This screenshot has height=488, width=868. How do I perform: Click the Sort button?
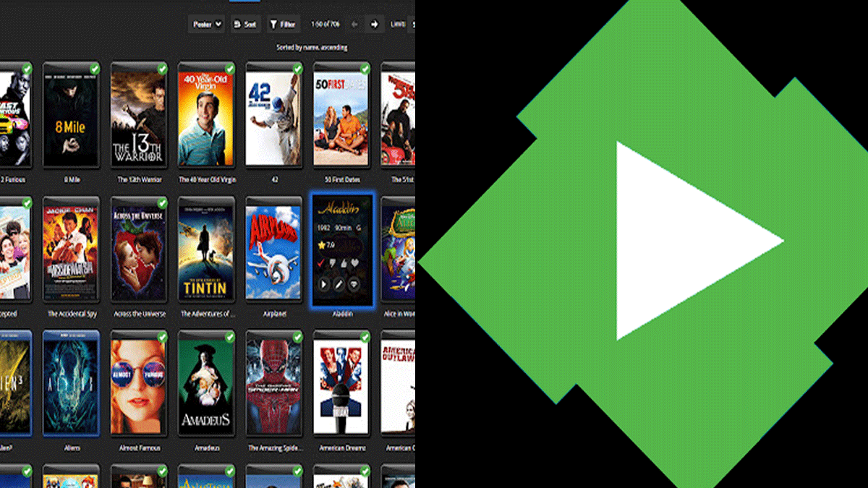(245, 24)
